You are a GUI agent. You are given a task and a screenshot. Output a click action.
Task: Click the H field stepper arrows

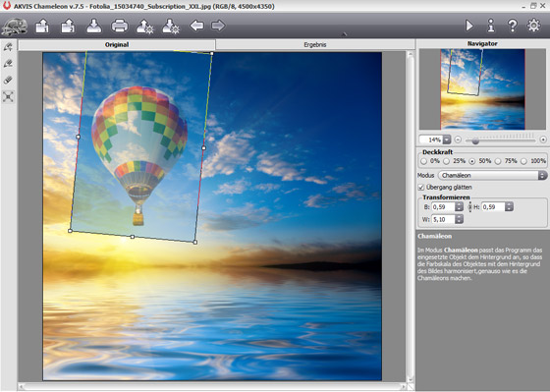509,207
